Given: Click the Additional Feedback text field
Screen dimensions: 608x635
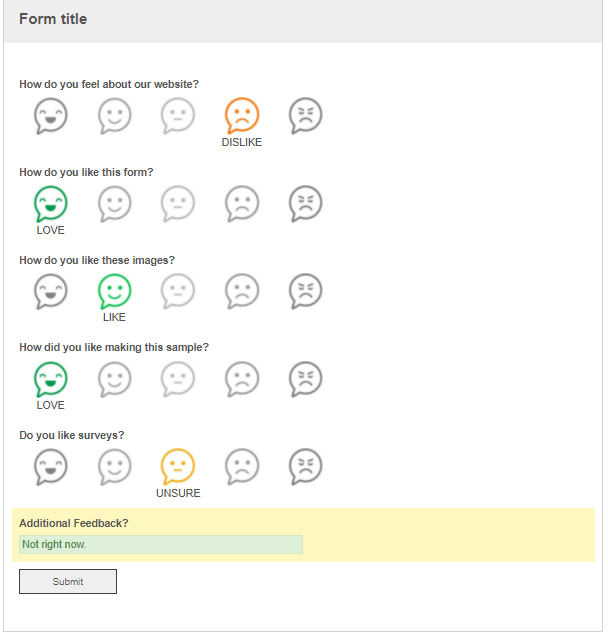Looking at the screenshot, I should tap(161, 544).
